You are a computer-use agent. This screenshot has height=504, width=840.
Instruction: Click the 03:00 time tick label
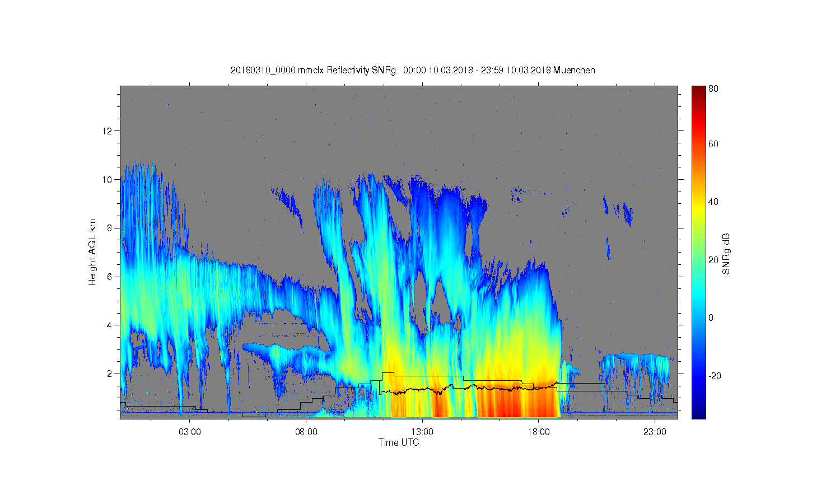(190, 432)
